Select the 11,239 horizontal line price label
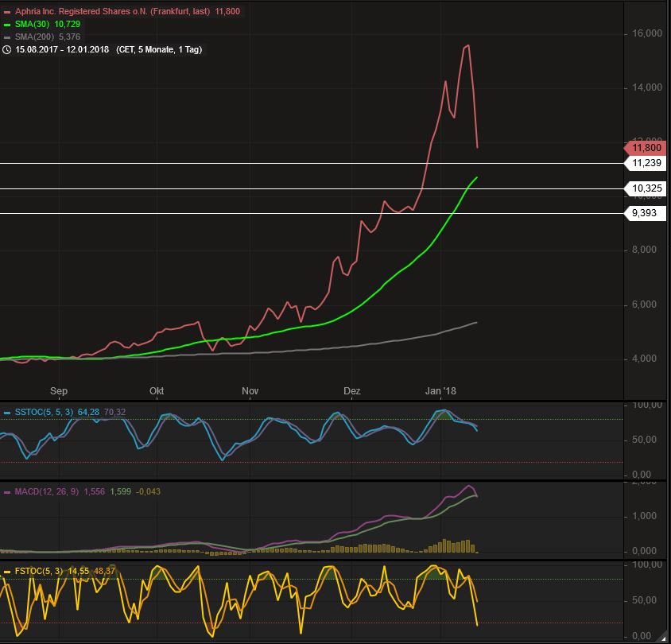The width and height of the screenshot is (671, 644). (x=646, y=164)
